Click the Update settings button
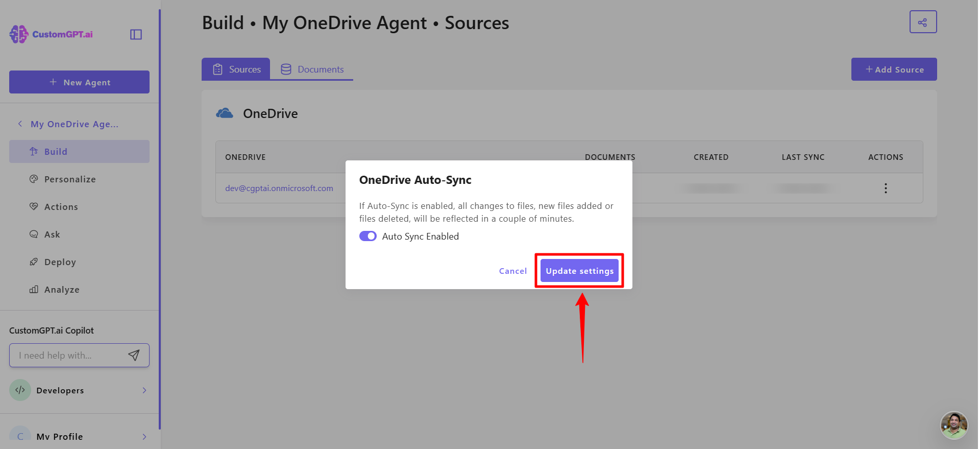This screenshot has height=449, width=980. pyautogui.click(x=579, y=271)
